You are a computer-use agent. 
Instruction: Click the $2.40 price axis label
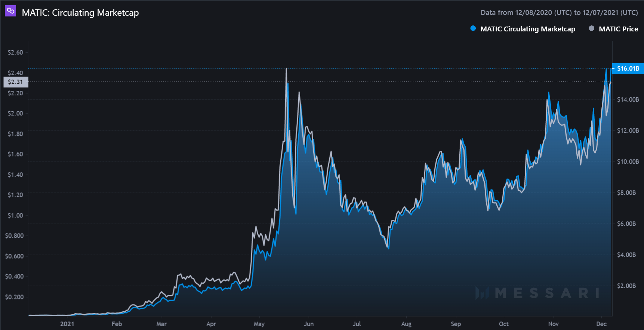(x=15, y=73)
